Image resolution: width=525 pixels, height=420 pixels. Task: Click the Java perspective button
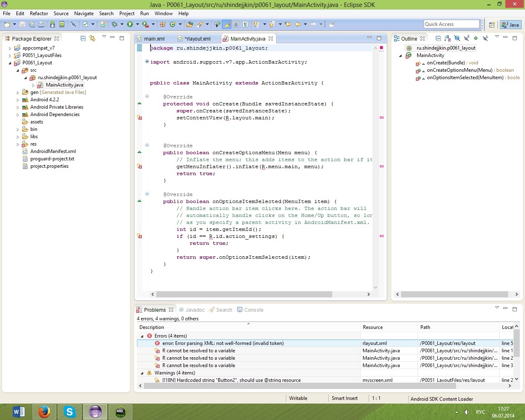511,25
